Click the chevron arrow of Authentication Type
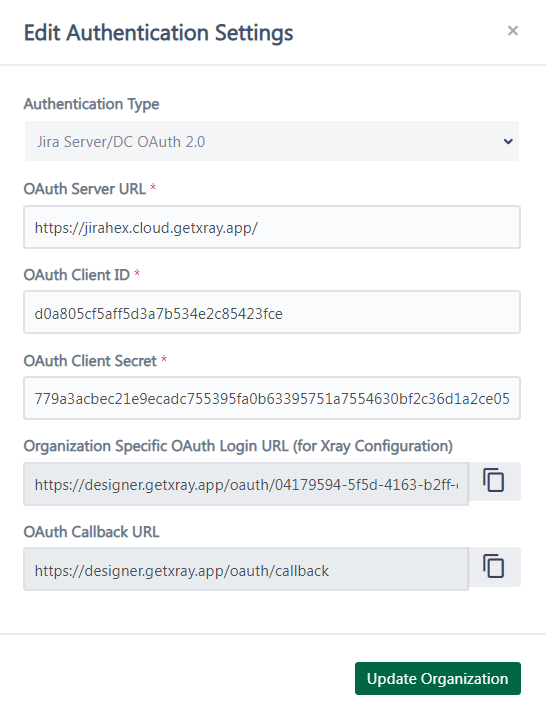This screenshot has width=546, height=718. tap(508, 141)
